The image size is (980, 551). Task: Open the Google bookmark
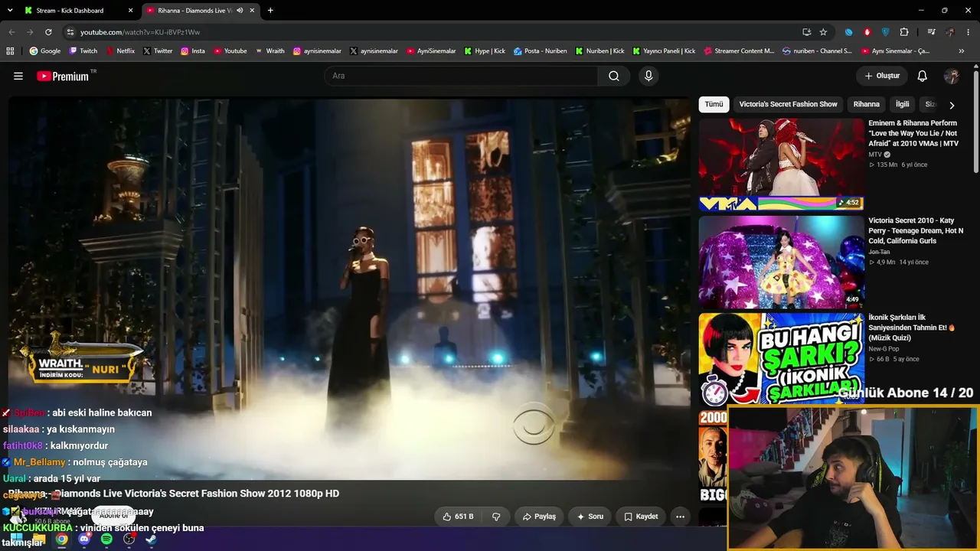click(45, 51)
